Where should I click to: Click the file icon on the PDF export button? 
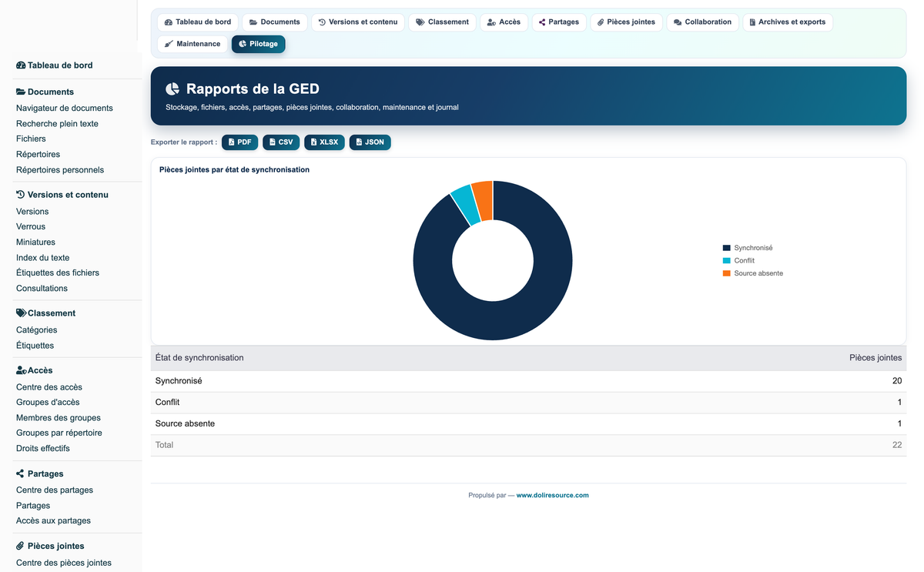(231, 142)
